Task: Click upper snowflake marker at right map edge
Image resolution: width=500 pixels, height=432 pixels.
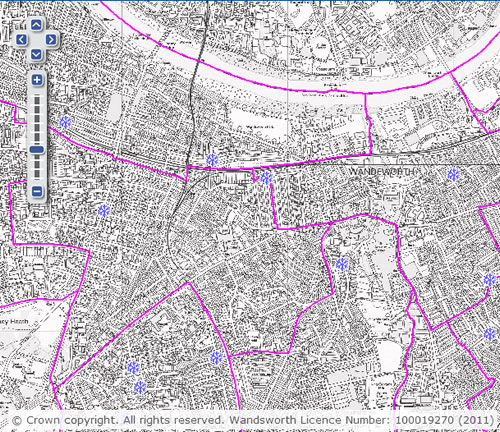Action: pos(490,280)
